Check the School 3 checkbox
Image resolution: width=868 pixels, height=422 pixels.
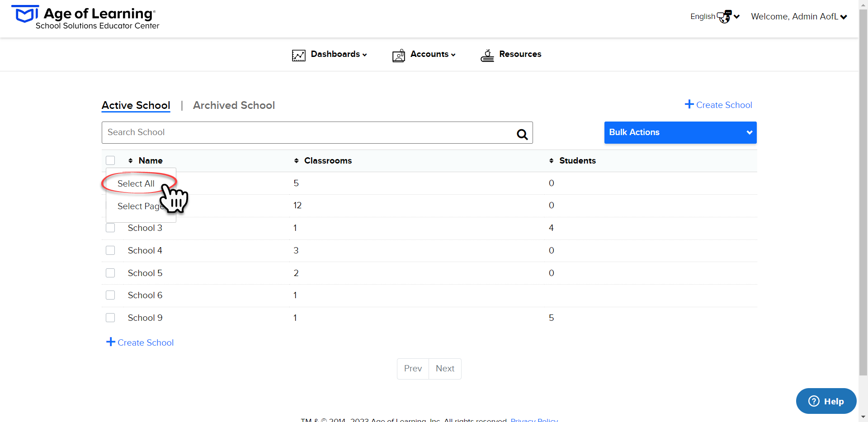(x=110, y=228)
